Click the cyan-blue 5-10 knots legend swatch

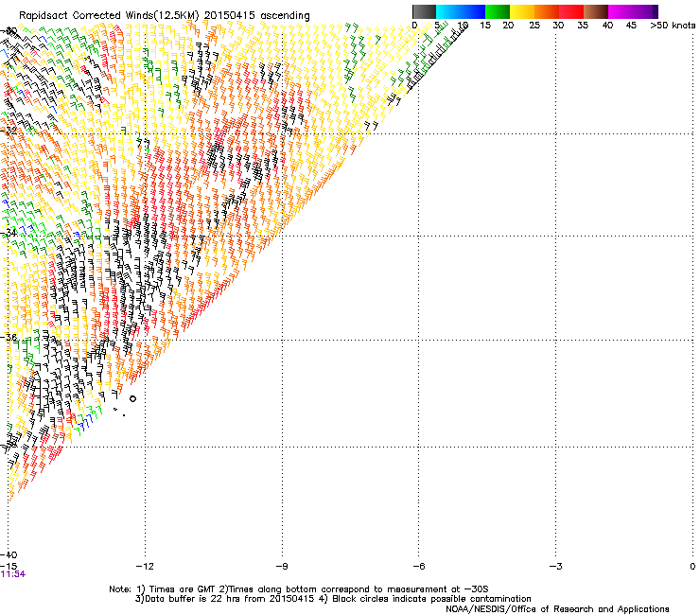[x=461, y=11]
